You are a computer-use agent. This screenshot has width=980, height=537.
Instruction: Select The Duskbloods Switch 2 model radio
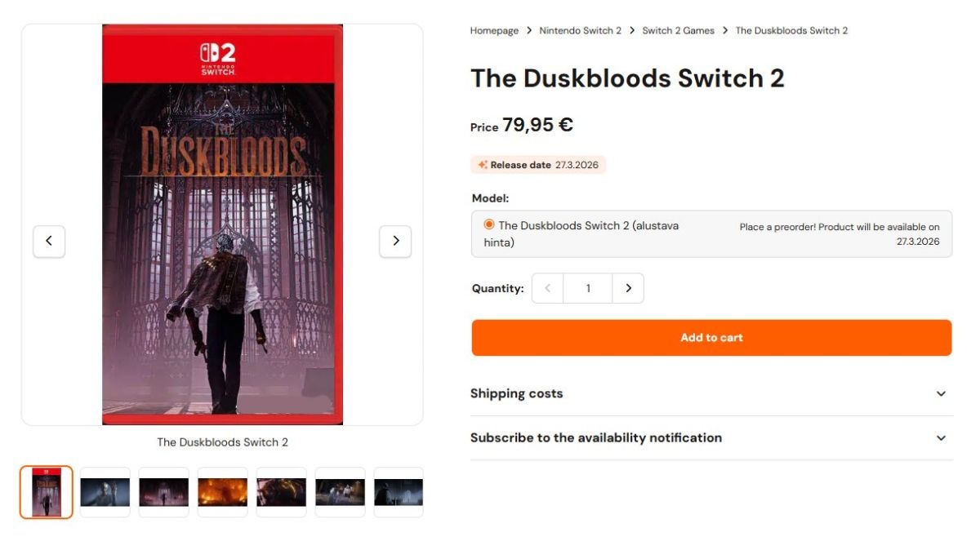tap(489, 224)
